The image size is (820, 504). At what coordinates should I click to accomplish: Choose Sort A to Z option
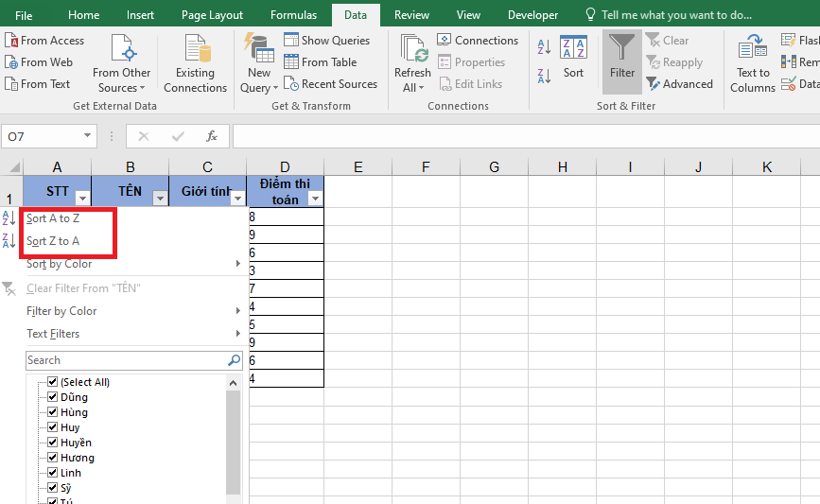(x=53, y=218)
